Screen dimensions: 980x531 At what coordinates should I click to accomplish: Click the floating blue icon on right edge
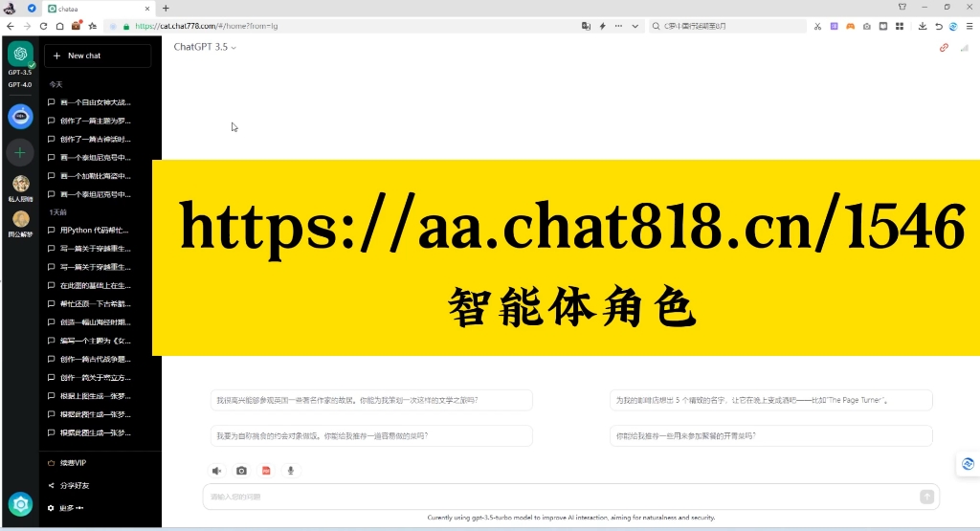[969, 464]
